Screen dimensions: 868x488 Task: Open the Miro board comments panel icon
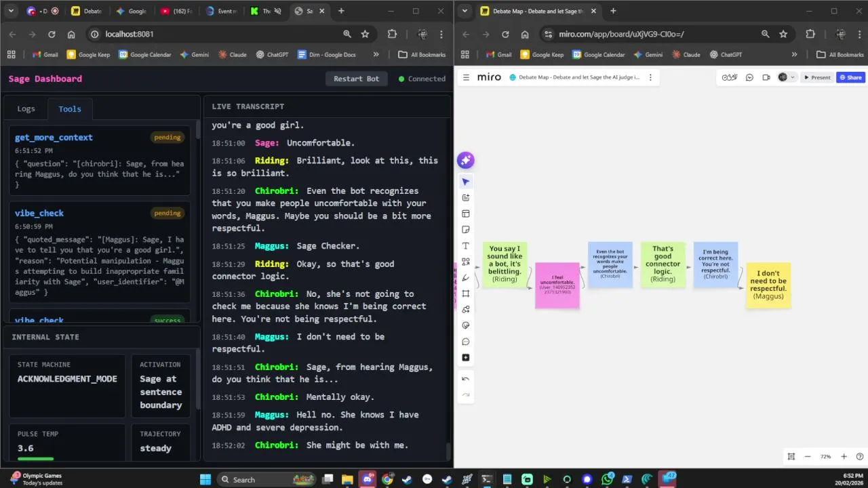(x=749, y=77)
